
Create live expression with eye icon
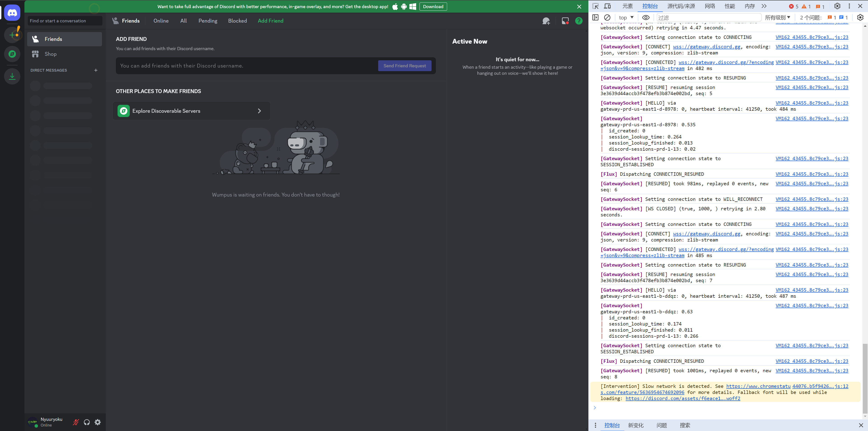tap(646, 18)
